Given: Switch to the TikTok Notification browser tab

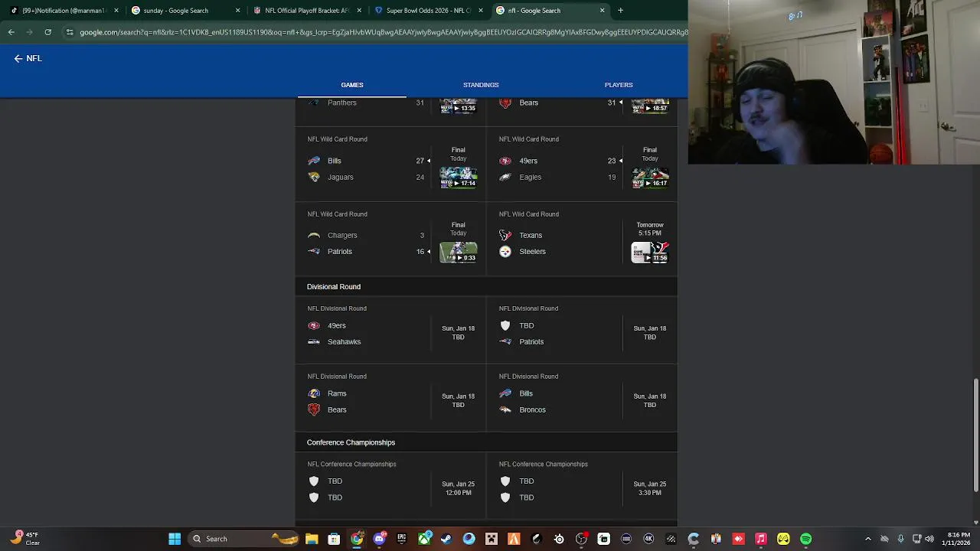Looking at the screenshot, I should click(x=61, y=11).
